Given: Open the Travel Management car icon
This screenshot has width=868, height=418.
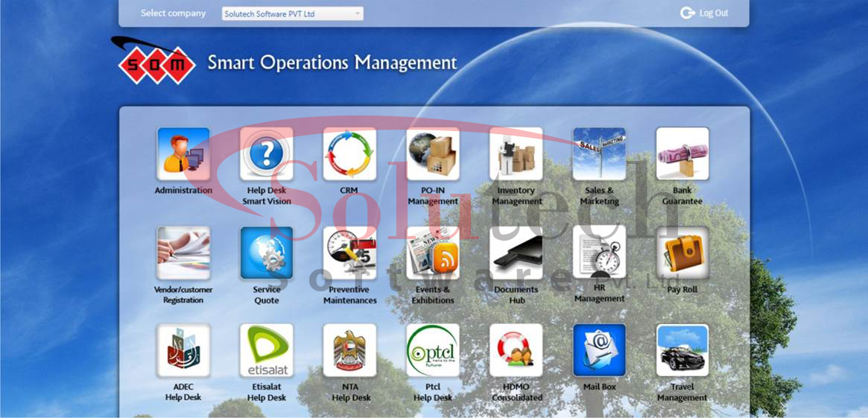Looking at the screenshot, I should (682, 350).
